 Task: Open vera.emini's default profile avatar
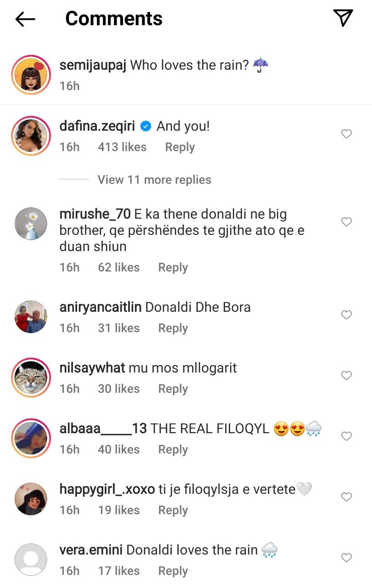(31, 560)
